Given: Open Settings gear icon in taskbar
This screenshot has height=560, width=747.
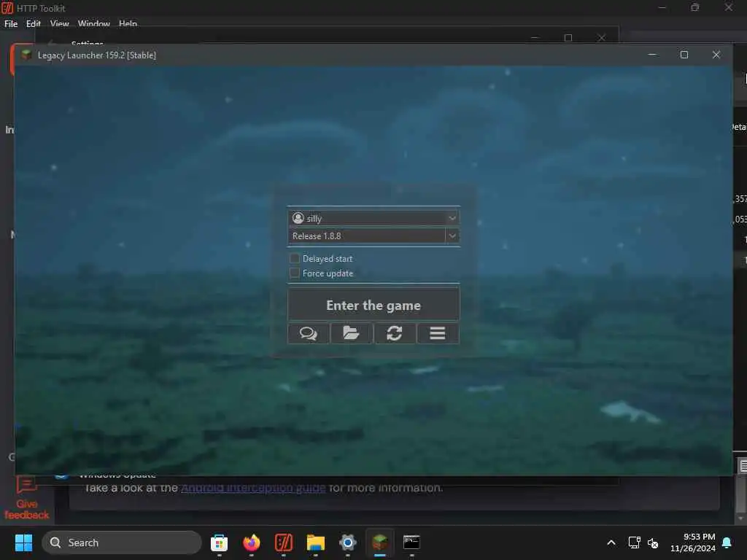Looking at the screenshot, I should coord(348,542).
